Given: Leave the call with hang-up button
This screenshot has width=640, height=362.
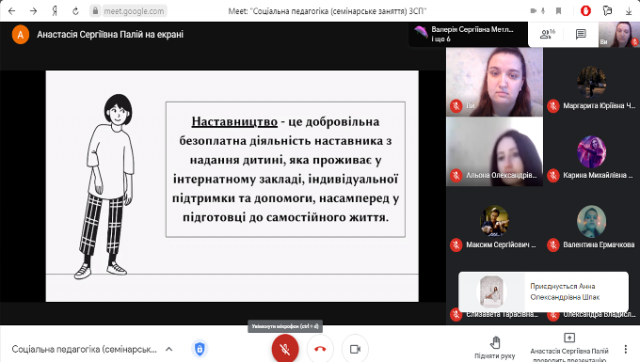Looking at the screenshot, I should coord(320,349).
